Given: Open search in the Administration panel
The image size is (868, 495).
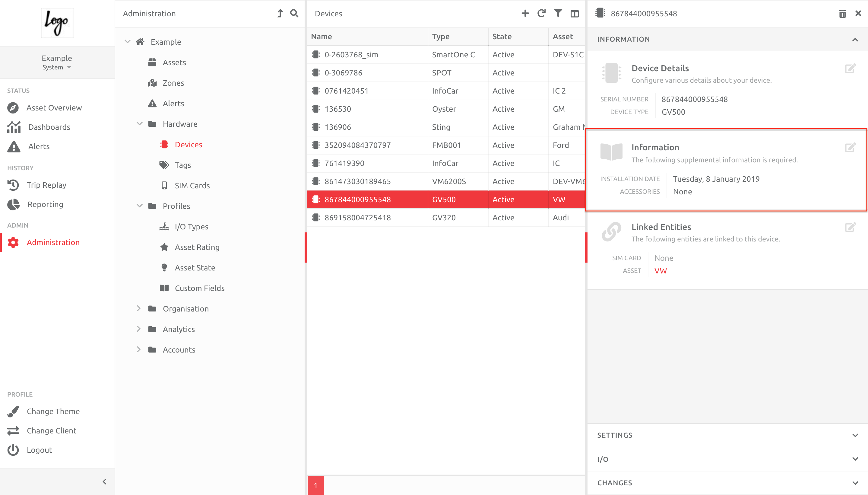Looking at the screenshot, I should pyautogui.click(x=294, y=13).
